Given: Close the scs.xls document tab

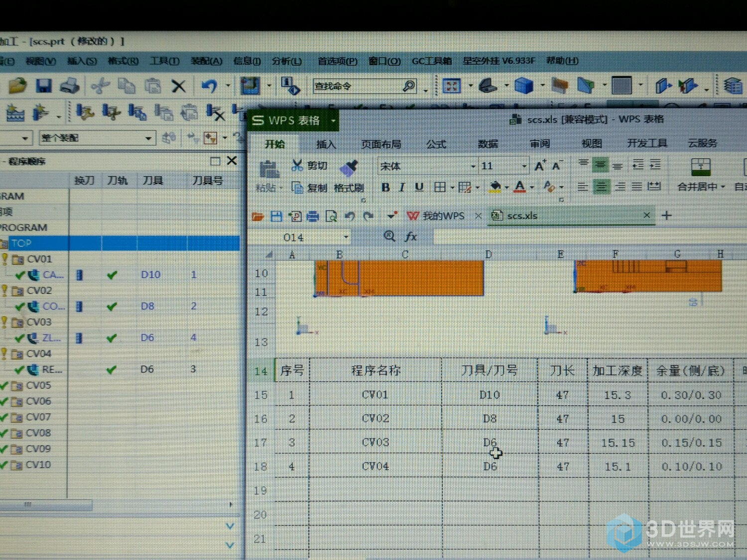Looking at the screenshot, I should [646, 215].
